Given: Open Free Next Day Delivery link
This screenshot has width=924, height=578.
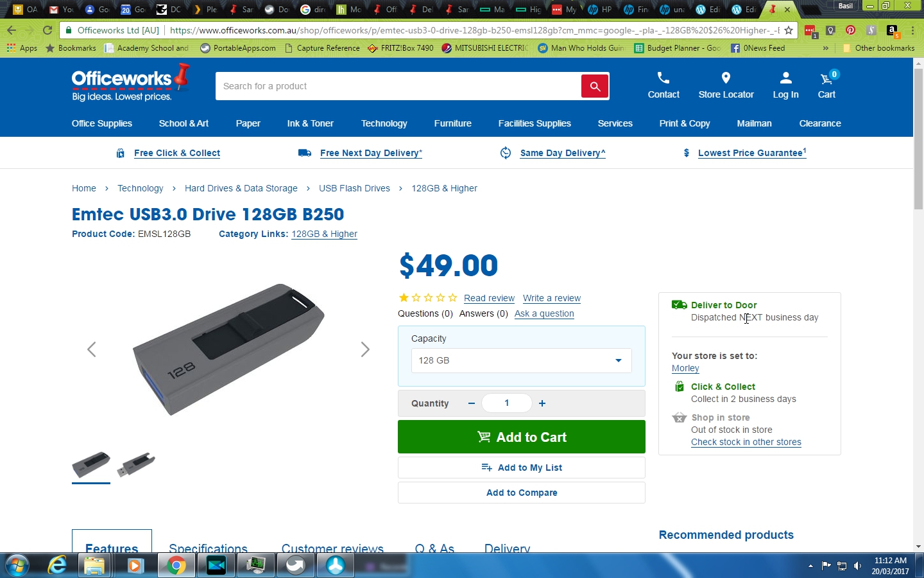Looking at the screenshot, I should point(371,153).
